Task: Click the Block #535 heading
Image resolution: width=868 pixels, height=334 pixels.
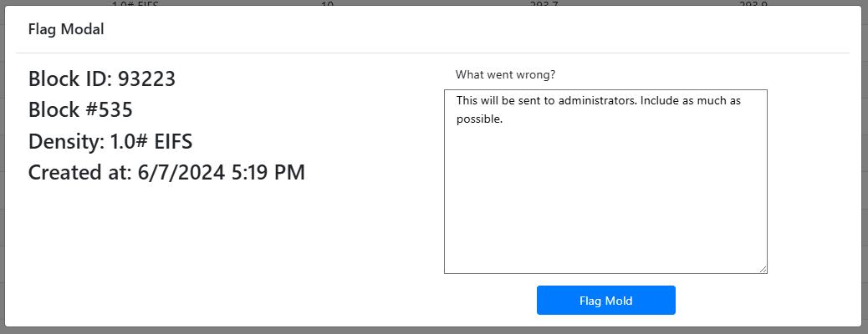Action: click(80, 110)
